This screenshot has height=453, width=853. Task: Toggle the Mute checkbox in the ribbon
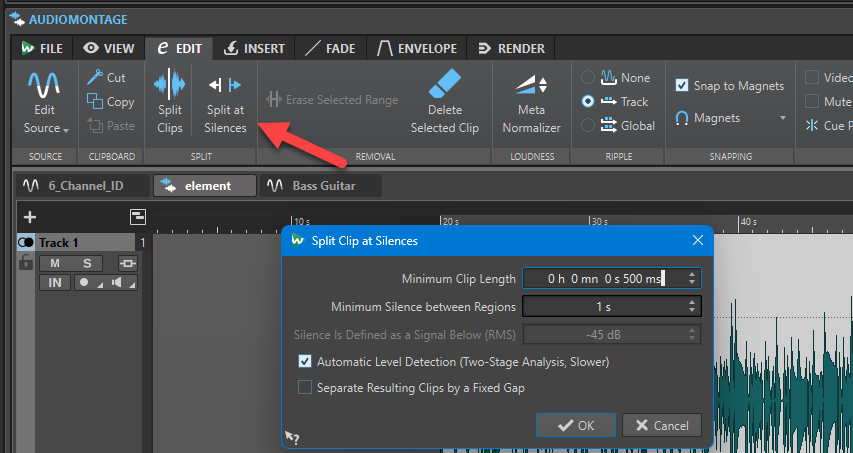[812, 101]
